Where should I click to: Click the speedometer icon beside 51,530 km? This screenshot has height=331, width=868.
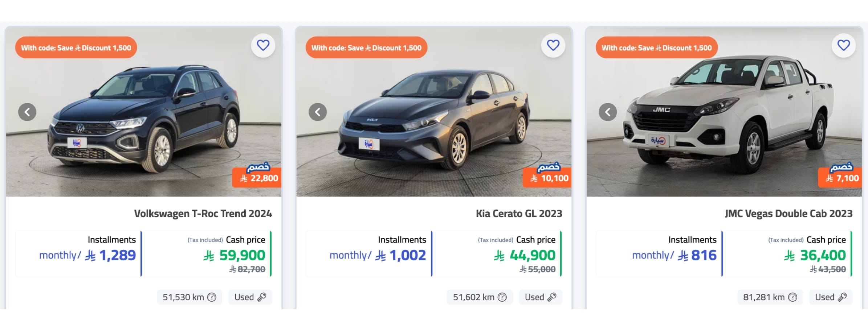[x=212, y=297]
